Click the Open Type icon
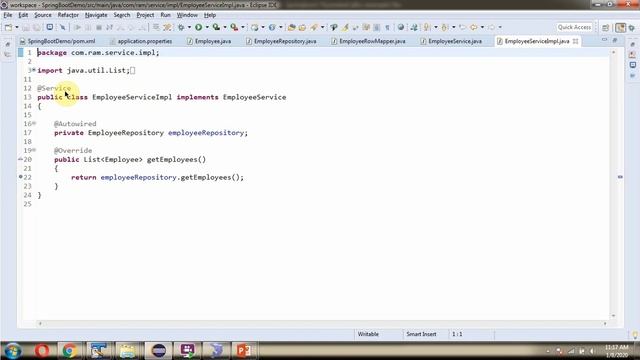 291,27
